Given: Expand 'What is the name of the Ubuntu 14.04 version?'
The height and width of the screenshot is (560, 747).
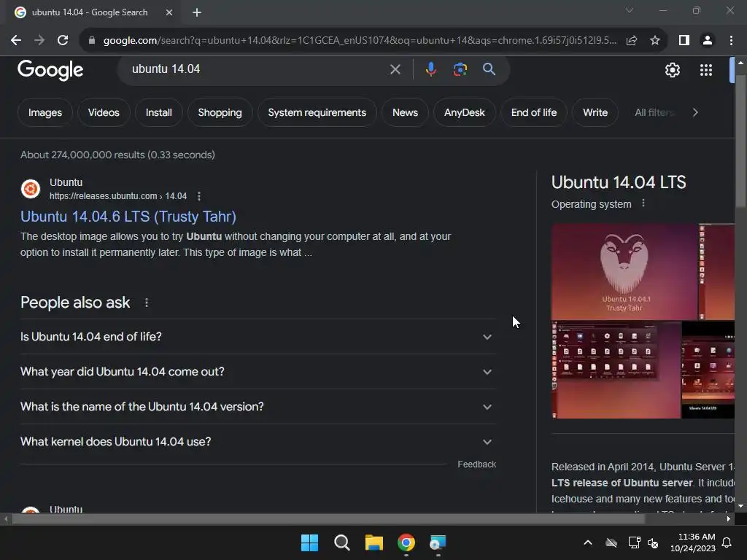Looking at the screenshot, I should tap(258, 407).
